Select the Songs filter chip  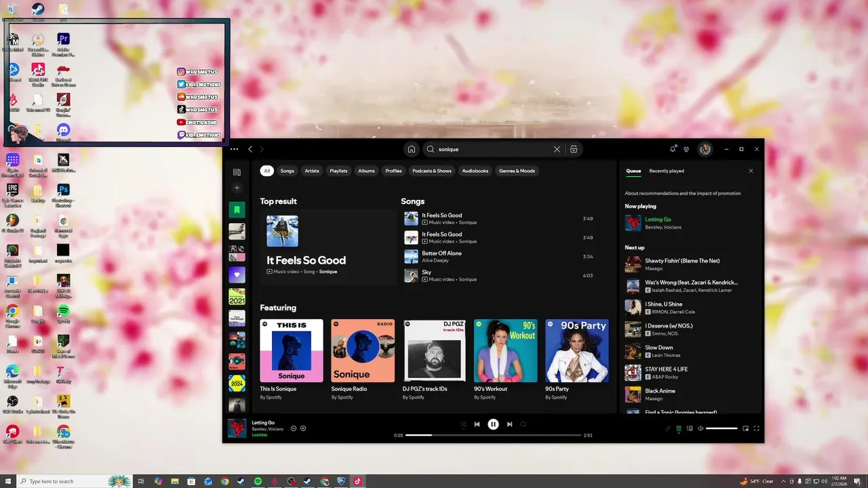pyautogui.click(x=288, y=171)
